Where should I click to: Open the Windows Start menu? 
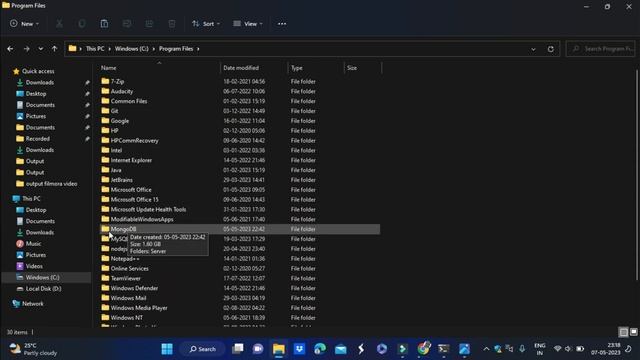click(167, 349)
